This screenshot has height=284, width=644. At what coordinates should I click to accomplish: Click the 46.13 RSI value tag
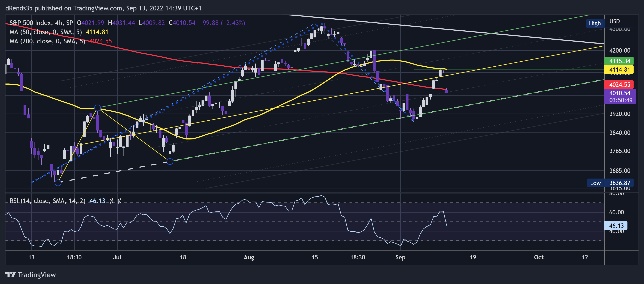tap(615, 226)
